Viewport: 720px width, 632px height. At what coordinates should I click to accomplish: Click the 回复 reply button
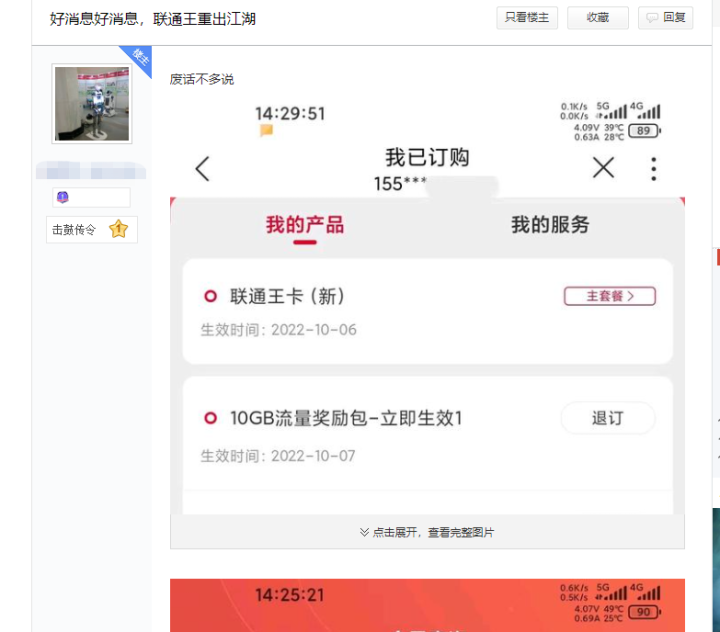point(665,18)
